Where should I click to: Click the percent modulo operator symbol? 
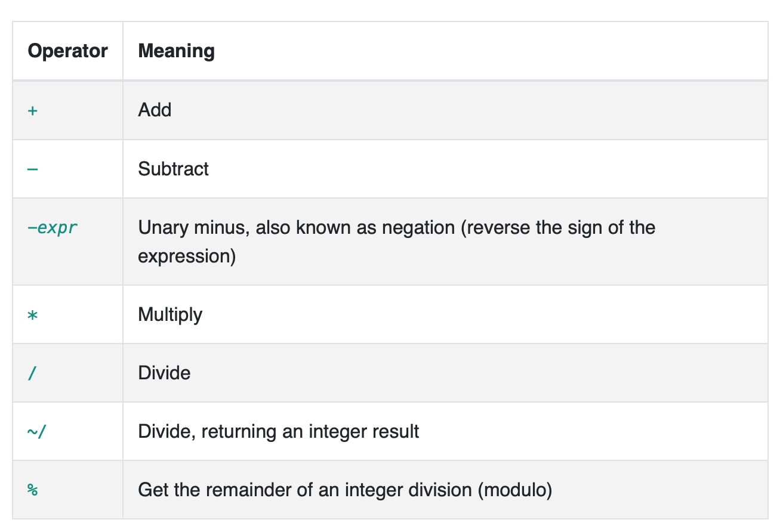point(33,490)
